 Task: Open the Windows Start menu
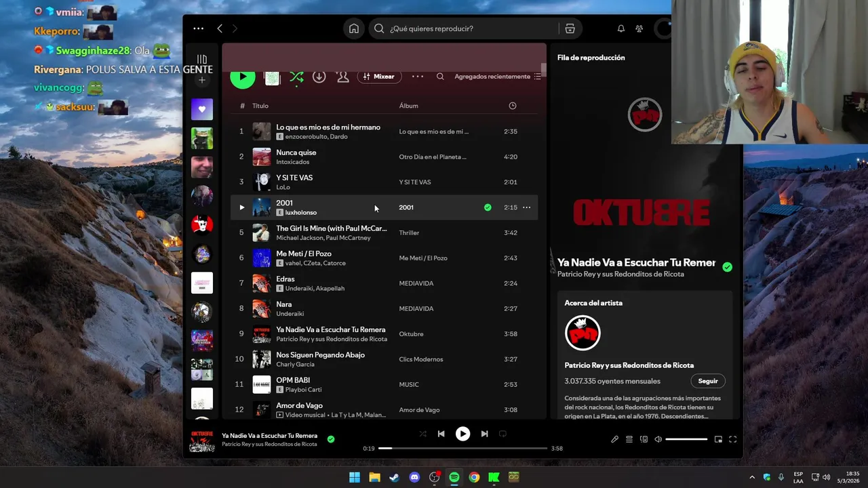pyautogui.click(x=355, y=477)
